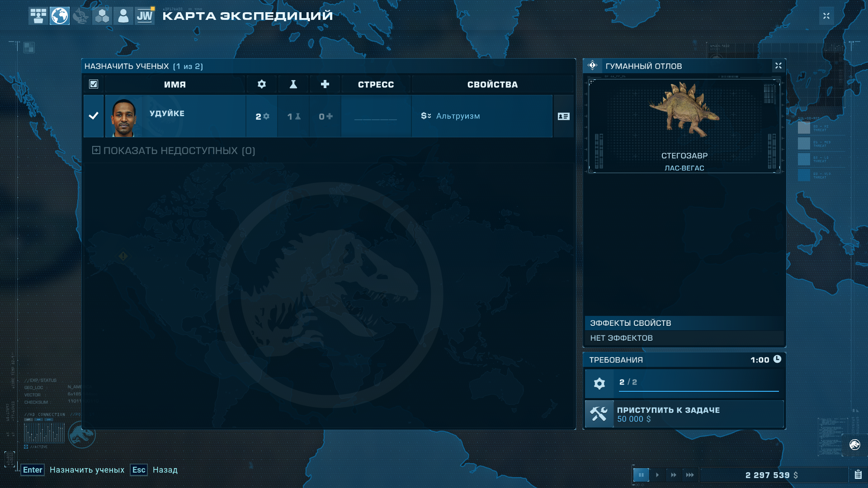Viewport: 868px width, 488px height.
Task: Pause the game speed
Action: point(641,475)
